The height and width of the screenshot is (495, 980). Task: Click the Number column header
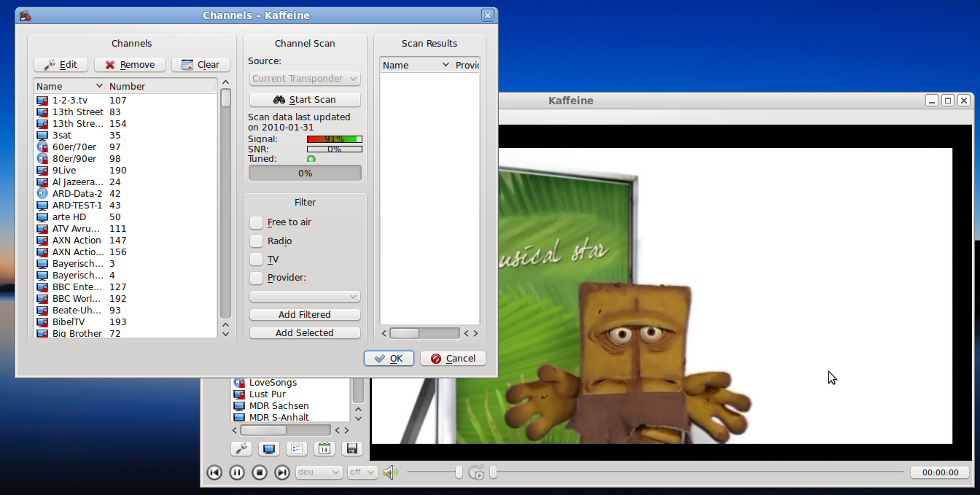click(x=162, y=86)
